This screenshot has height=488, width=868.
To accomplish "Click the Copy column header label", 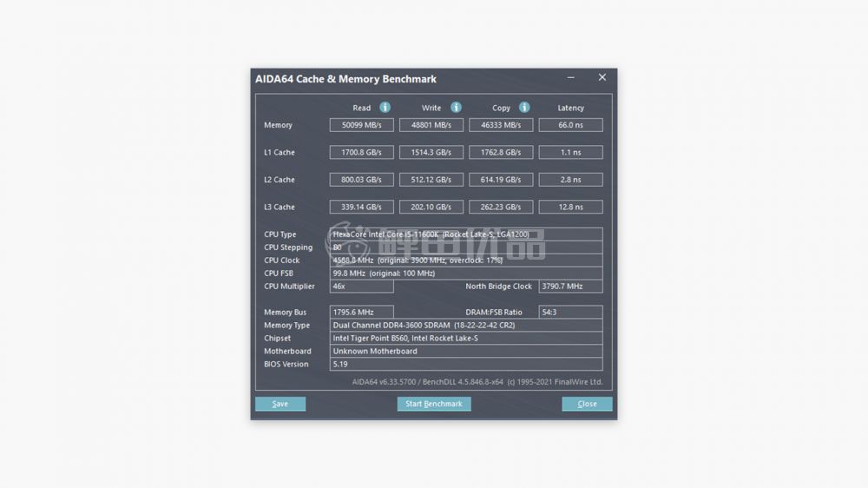I will [x=501, y=108].
